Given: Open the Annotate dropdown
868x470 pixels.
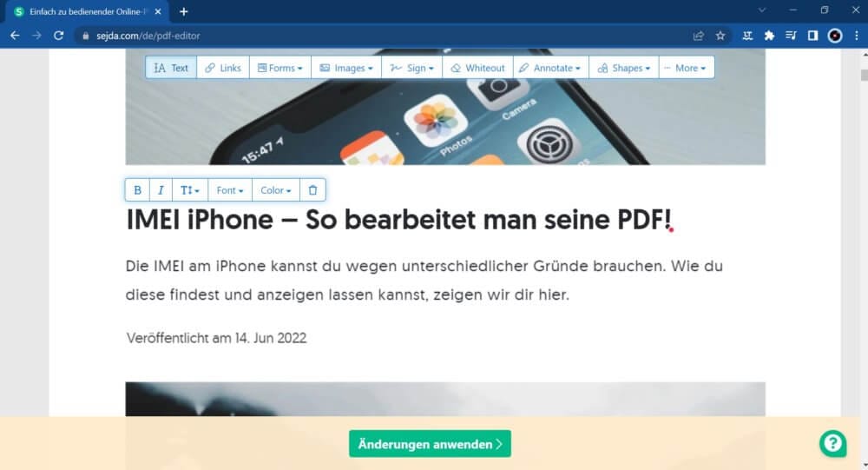Looking at the screenshot, I should pyautogui.click(x=551, y=68).
